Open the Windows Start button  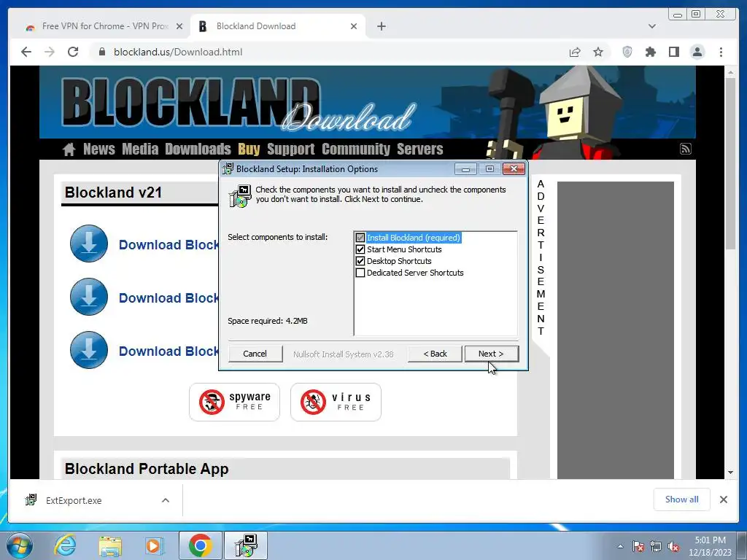click(20, 545)
